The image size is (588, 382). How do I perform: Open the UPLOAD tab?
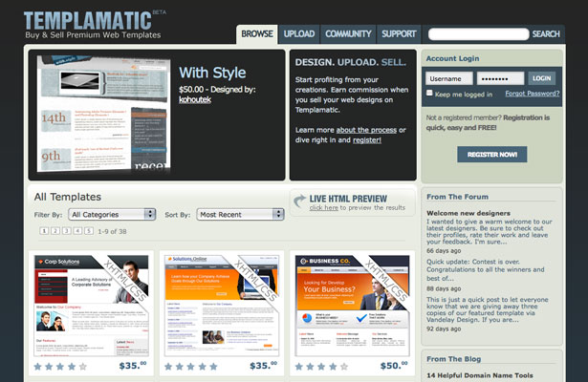coord(299,34)
